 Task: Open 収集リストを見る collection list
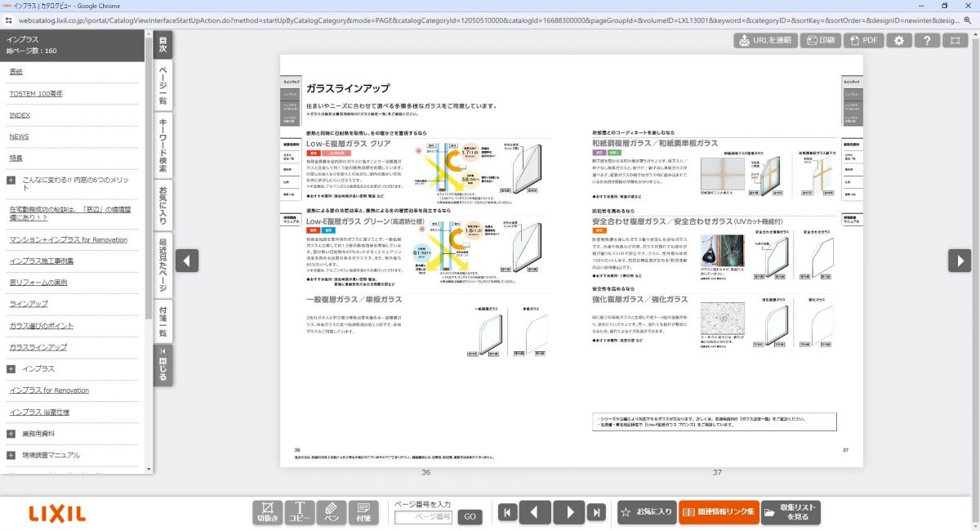tap(791, 512)
